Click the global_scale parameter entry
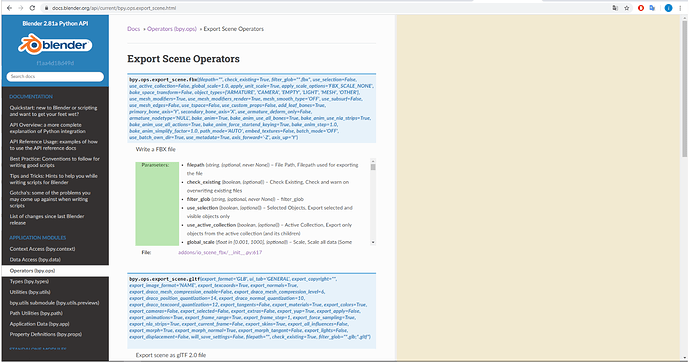The height and width of the screenshot is (363, 690). pyautogui.click(x=269, y=242)
